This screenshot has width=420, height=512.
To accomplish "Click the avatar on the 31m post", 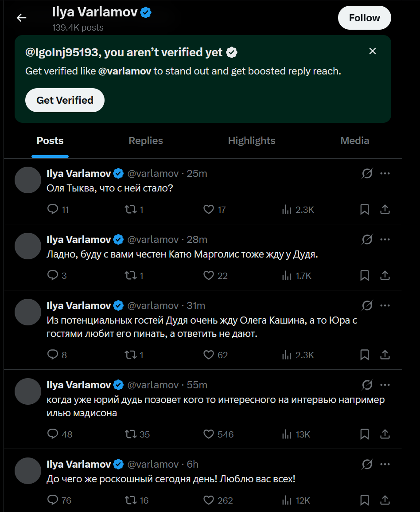I will point(28,312).
